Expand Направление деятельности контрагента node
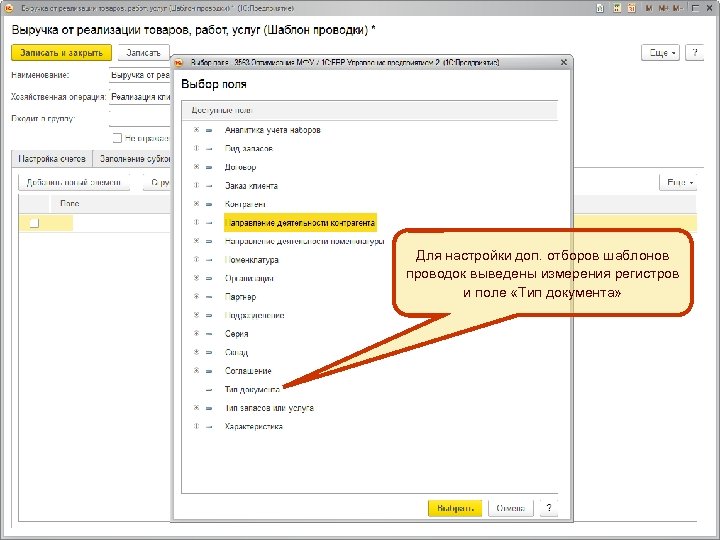Image resolution: width=720 pixels, height=540 pixels. pyautogui.click(x=196, y=222)
